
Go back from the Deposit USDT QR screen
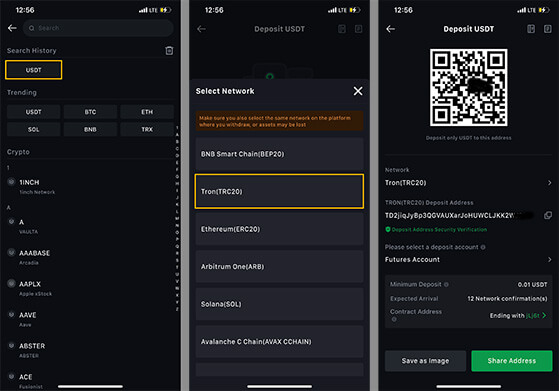click(x=391, y=29)
